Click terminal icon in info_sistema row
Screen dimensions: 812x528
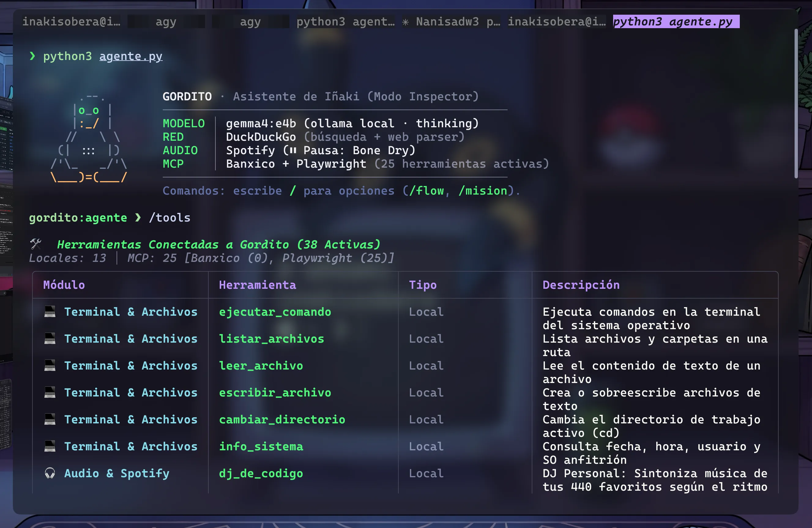coord(50,446)
